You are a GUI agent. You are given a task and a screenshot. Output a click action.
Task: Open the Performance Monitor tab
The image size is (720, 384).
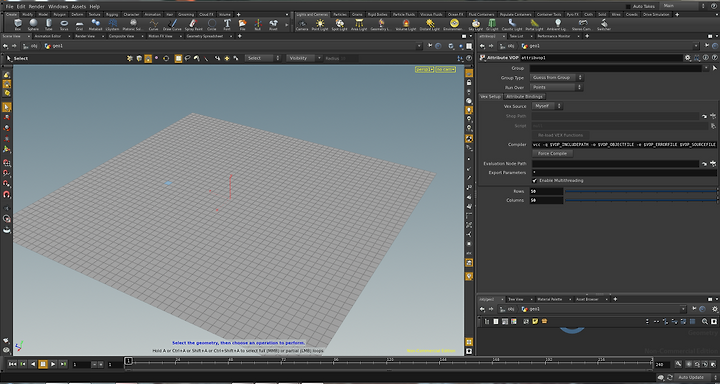point(554,36)
